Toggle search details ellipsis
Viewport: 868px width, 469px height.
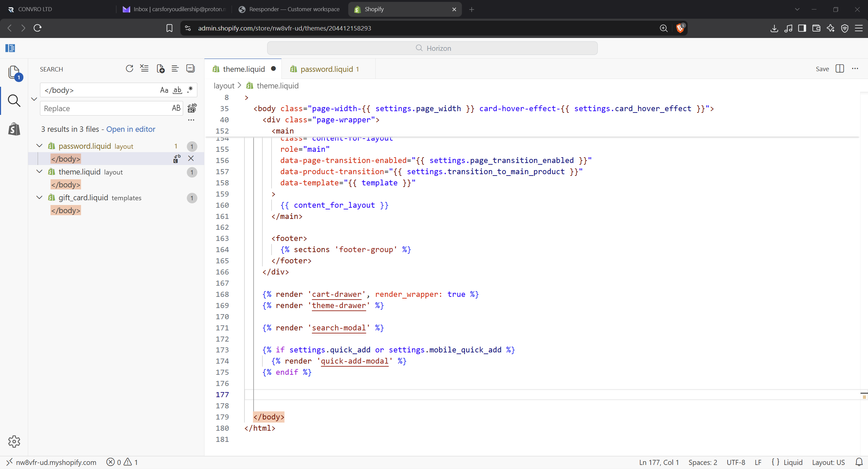click(191, 120)
